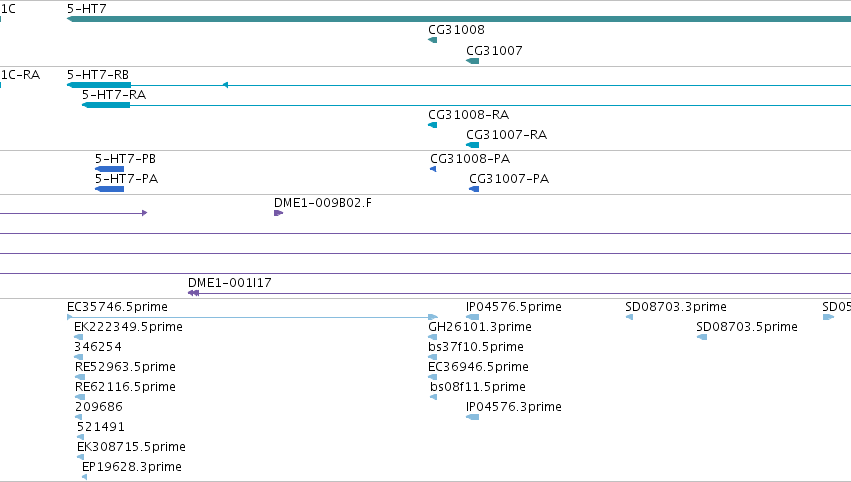
Task: Click the CG31008 gene arrow glyph
Action: 433,40
